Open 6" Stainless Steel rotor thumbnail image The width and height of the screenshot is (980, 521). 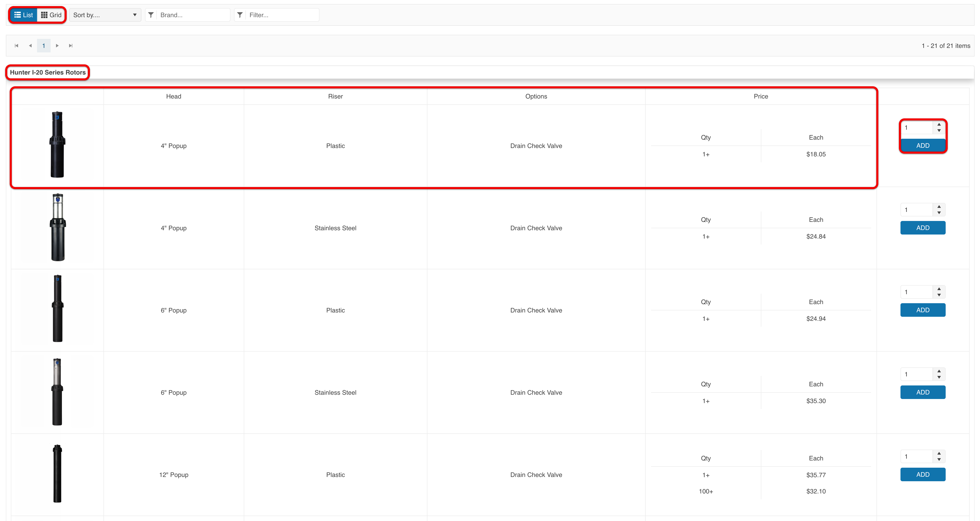point(57,392)
